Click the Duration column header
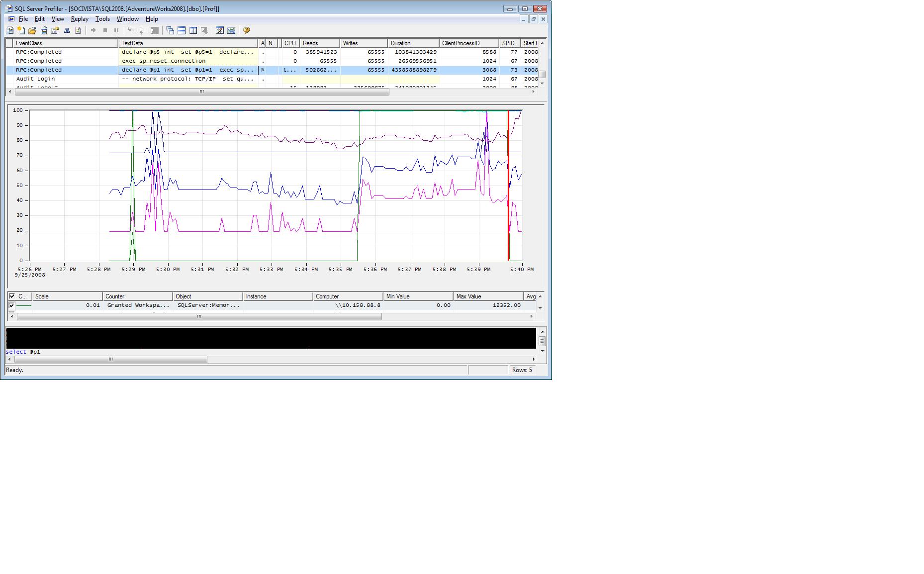Screen dimensions: 924x574 pos(413,43)
